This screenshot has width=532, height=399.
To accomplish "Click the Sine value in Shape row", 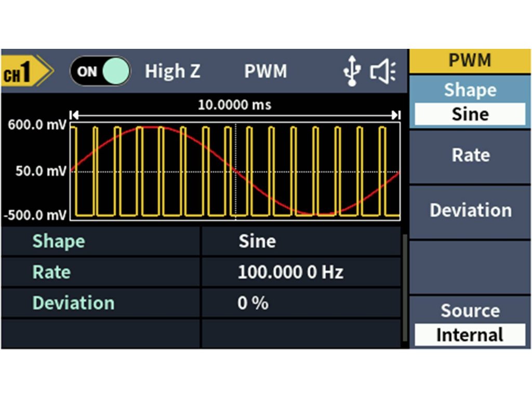I will [257, 242].
